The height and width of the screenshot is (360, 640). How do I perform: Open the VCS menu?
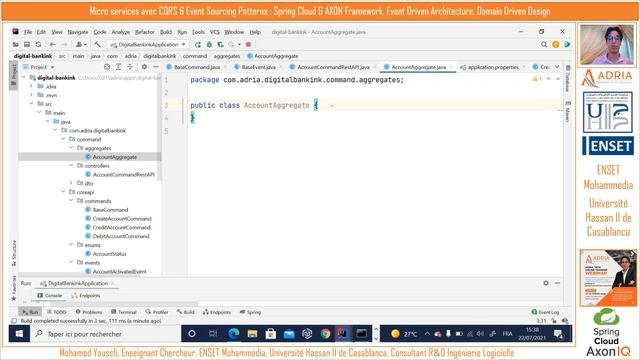214,32
